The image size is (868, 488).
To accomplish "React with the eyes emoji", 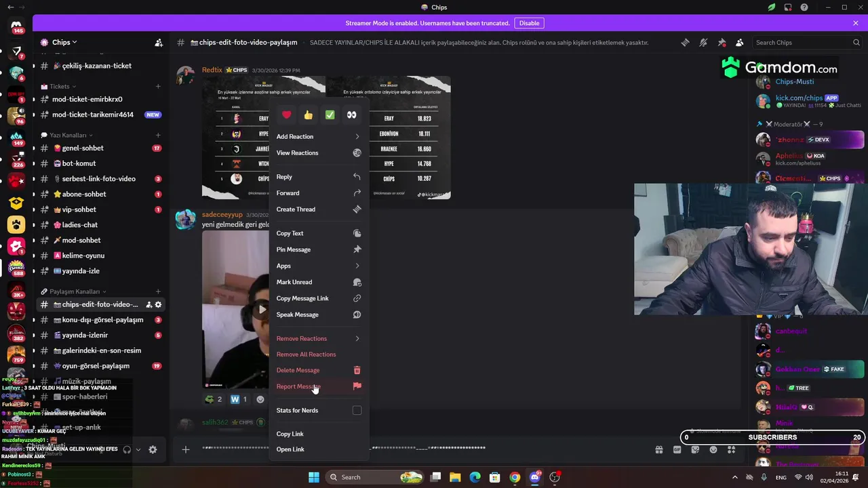I will (351, 115).
